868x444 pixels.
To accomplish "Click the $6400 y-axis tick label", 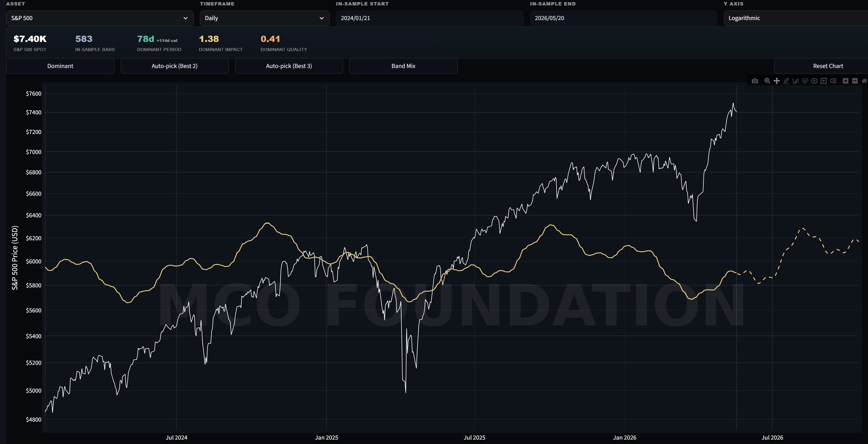I will click(34, 215).
